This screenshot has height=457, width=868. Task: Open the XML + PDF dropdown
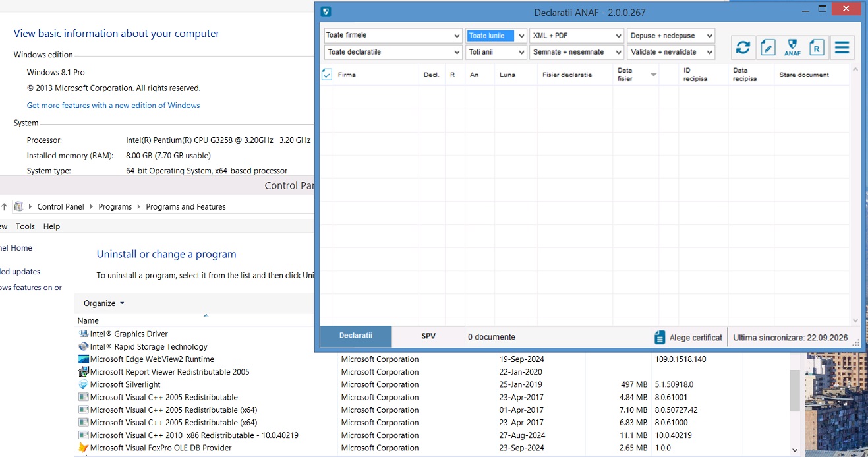(x=577, y=35)
